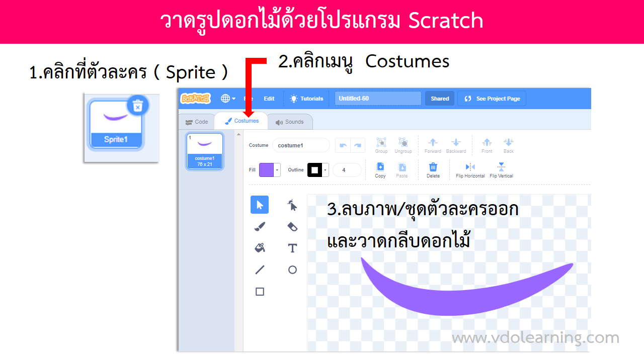Select the Rectangle tool
Image resolution: width=644 pixels, height=362 pixels.
pos(260,292)
